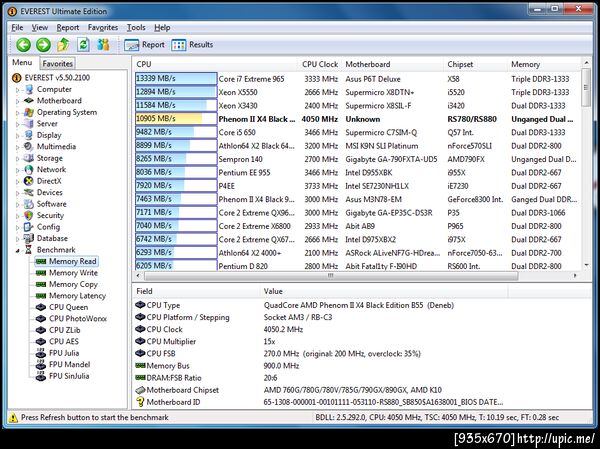Expand the Display tree node

18,136
